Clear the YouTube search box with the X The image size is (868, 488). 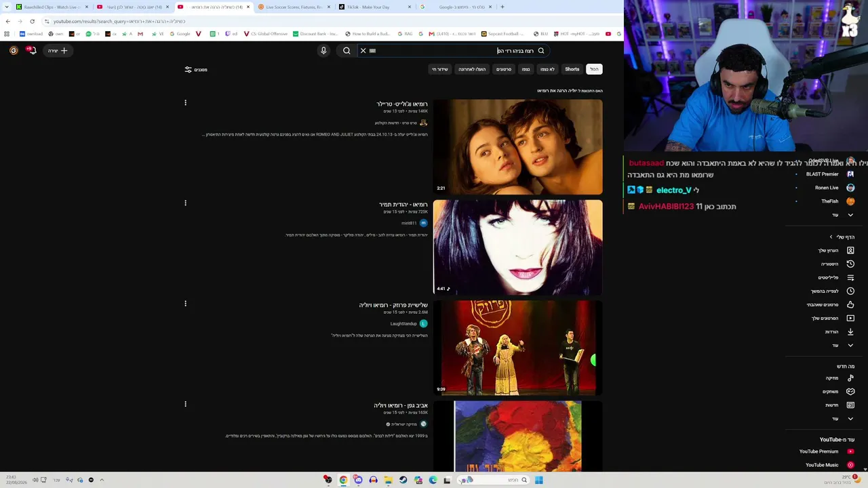pos(363,50)
